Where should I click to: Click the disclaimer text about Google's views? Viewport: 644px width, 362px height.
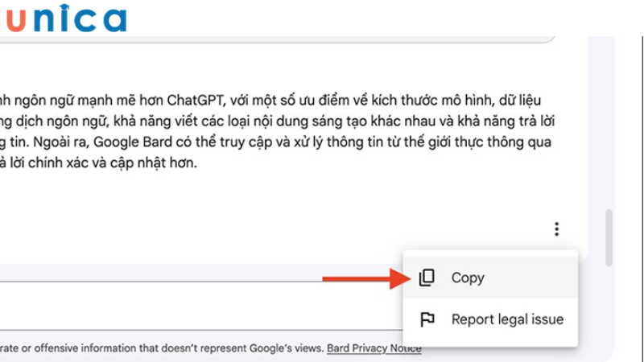coord(161,348)
